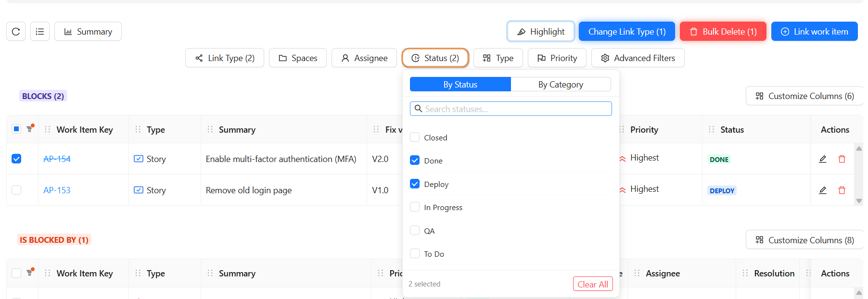This screenshot has height=299, width=868.
Task: Edit work item AP-154 with pencil icon
Action: (823, 159)
